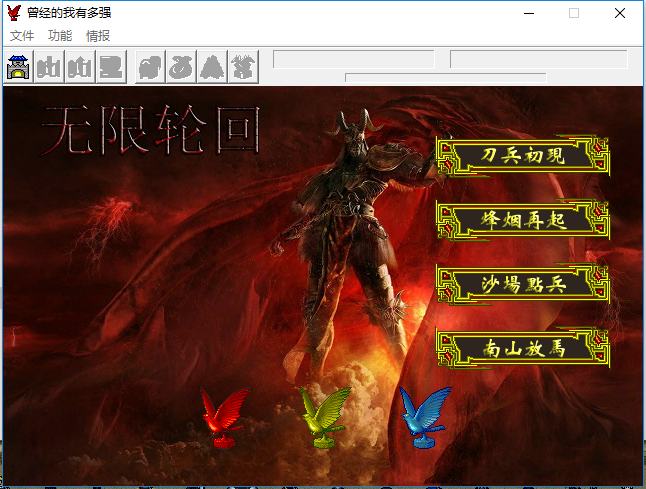Screen dimensions: 646x489
Task: Click the 沙場點兵 button
Action: [x=523, y=284]
